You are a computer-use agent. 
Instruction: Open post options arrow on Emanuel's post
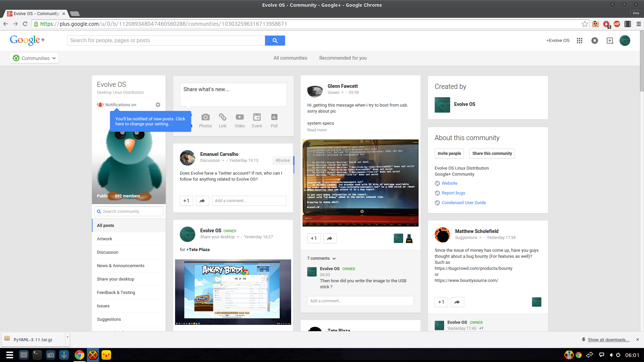[223, 161]
